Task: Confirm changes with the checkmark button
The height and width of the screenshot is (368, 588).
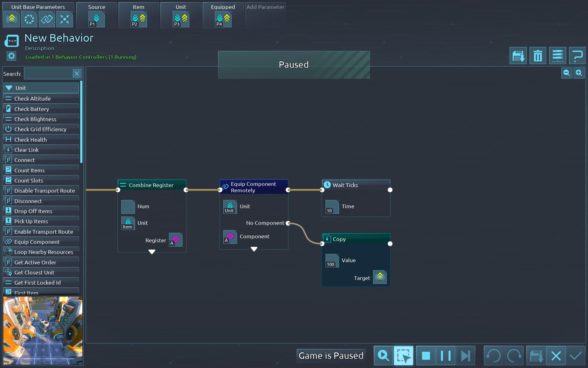Action: click(576, 356)
